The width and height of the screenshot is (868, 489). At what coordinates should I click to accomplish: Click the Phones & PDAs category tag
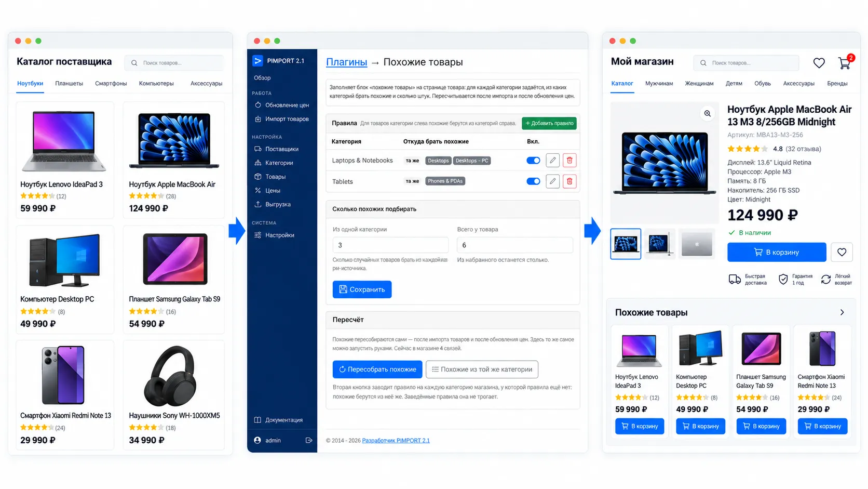(x=445, y=181)
